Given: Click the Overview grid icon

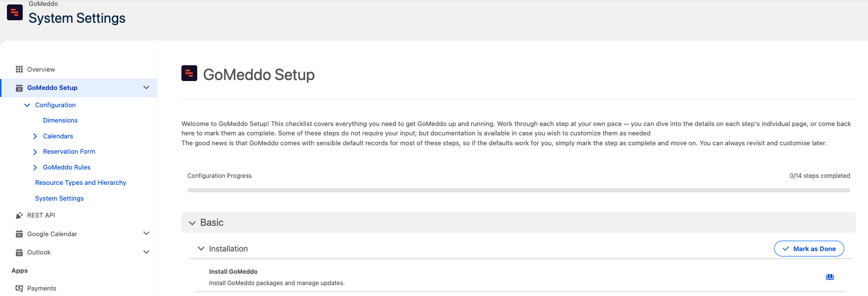Looking at the screenshot, I should click(x=19, y=69).
